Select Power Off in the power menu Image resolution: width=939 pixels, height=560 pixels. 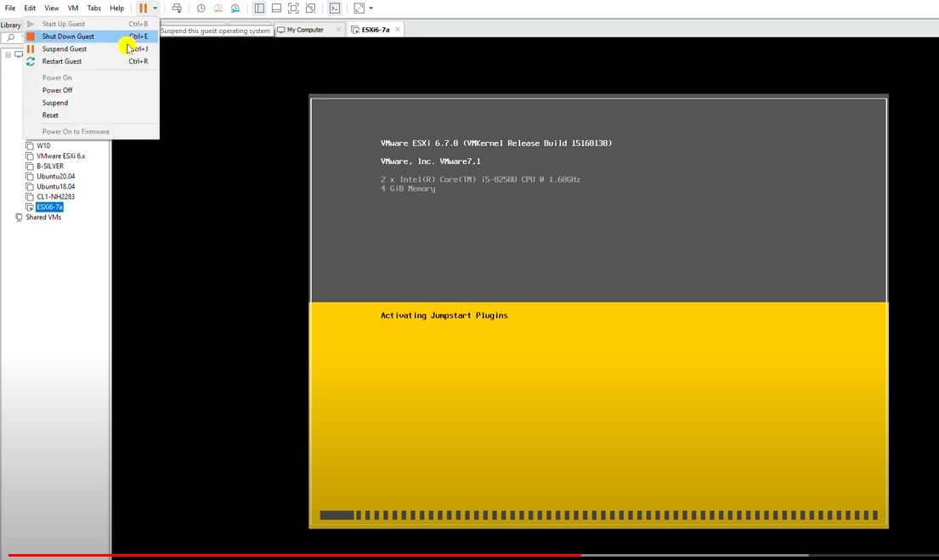[92, 90]
